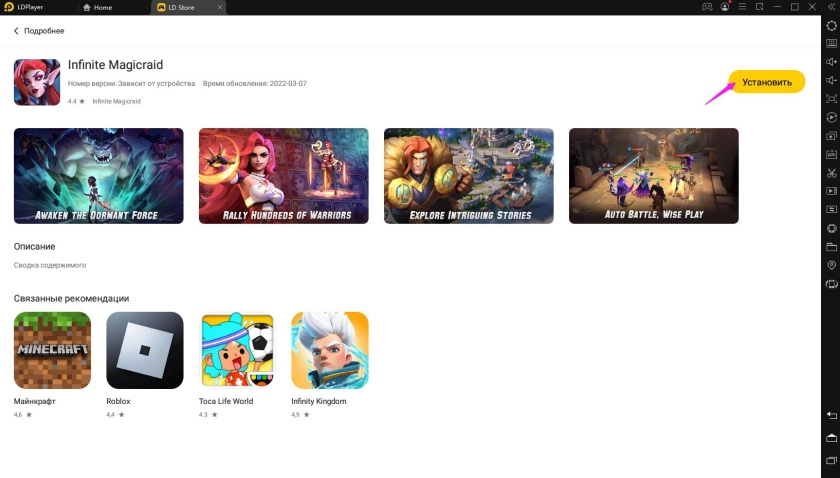Click the Infinity Kingdom title text
The image size is (840, 478).
[319, 401]
